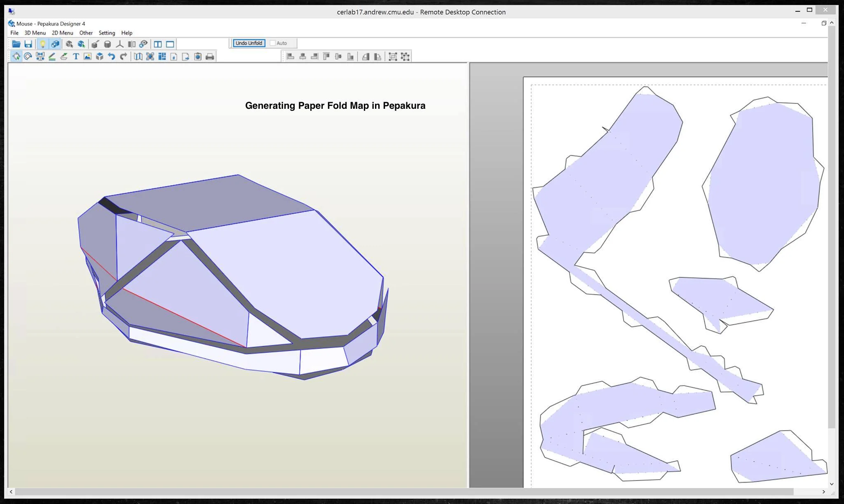Toggle split two-pane window layout icon
The width and height of the screenshot is (844, 504).
(x=158, y=44)
